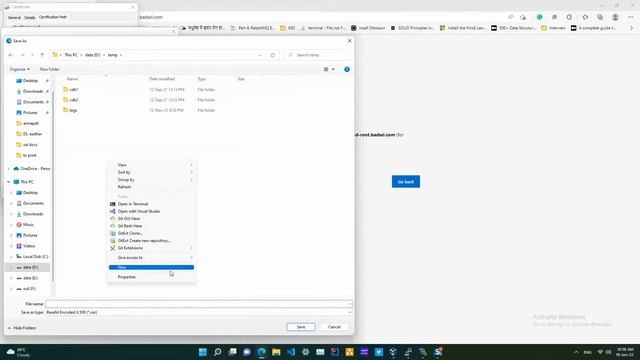Screen dimensions: 640x360
Task: Click the Name column header
Action: click(72, 79)
